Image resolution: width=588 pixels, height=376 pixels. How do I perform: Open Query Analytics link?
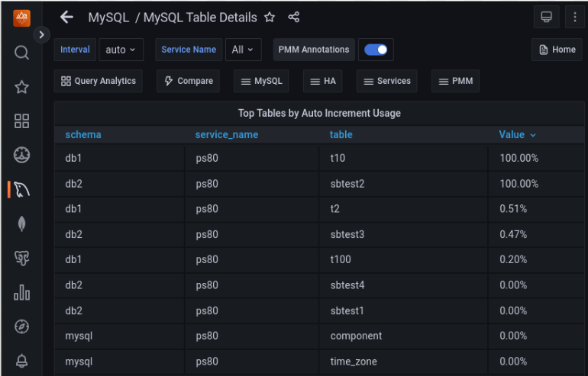99,81
